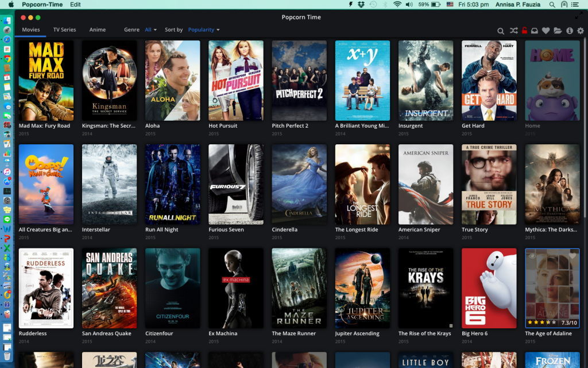Viewport: 588px width, 368px height.
Task: Click the 'Rudderless' title text
Action: coord(33,333)
